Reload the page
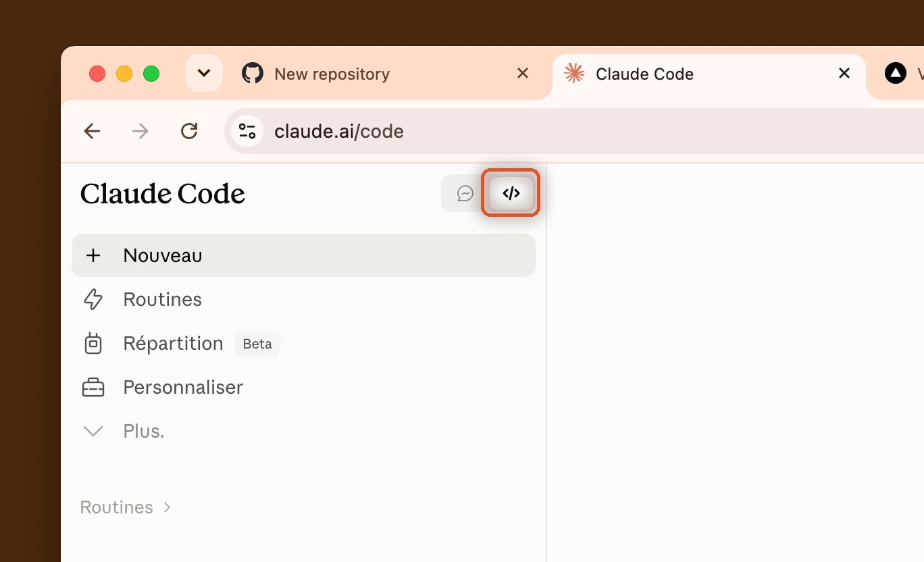The height and width of the screenshot is (562, 924). click(189, 131)
